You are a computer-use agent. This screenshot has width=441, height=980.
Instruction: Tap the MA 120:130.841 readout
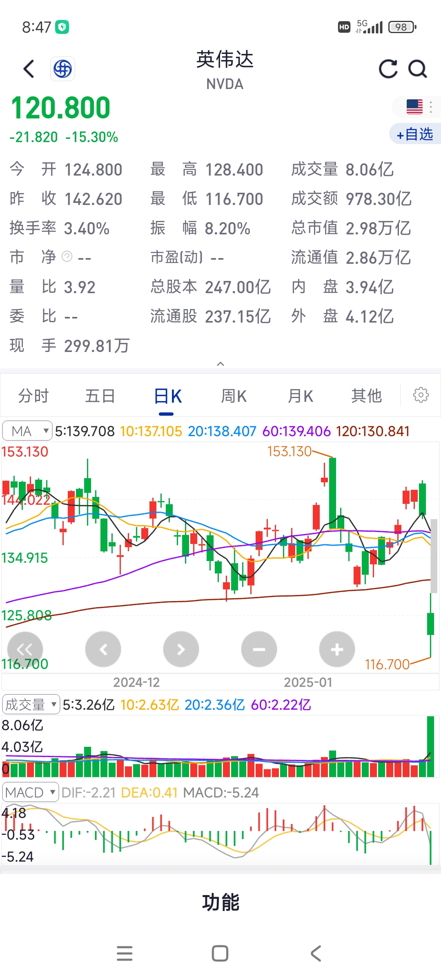tap(373, 431)
